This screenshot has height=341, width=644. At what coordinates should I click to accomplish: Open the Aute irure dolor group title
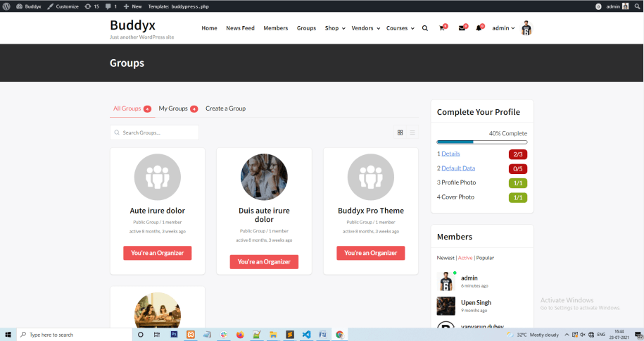coord(157,210)
